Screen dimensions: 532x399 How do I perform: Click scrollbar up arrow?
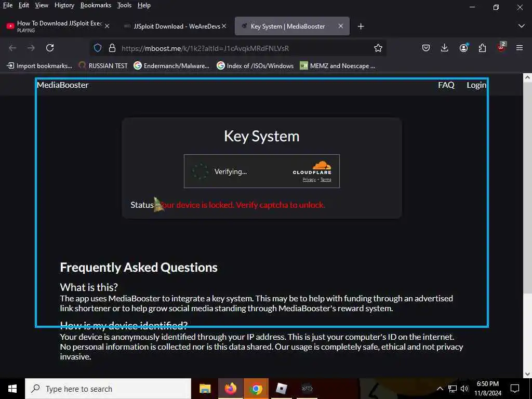[x=527, y=77]
